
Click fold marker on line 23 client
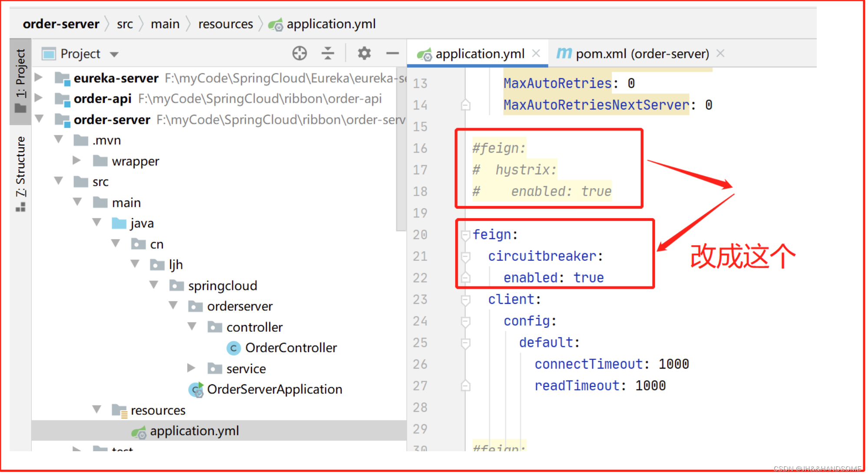click(x=465, y=300)
